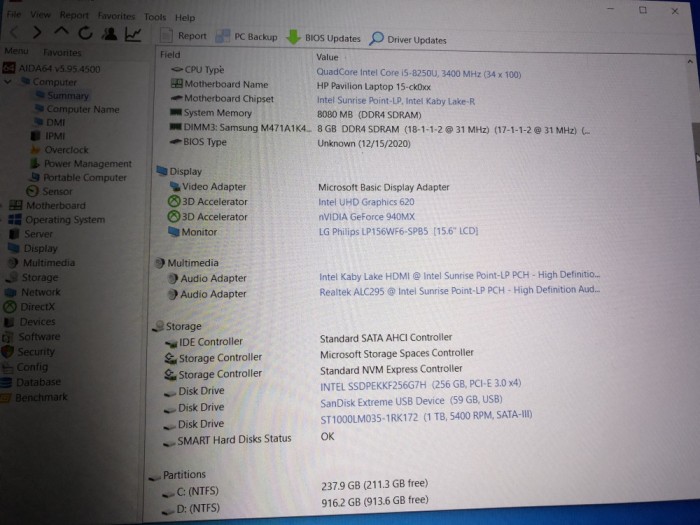Viewport: 700px width, 525px height.
Task: Open the Intel UHD Graphics 620 link
Action: 366,202
